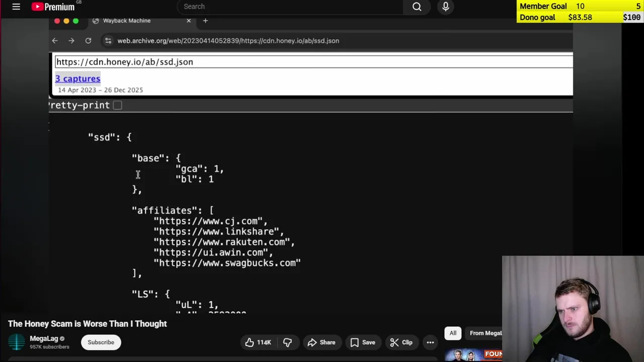Focus the YouTube Search field

(290, 7)
